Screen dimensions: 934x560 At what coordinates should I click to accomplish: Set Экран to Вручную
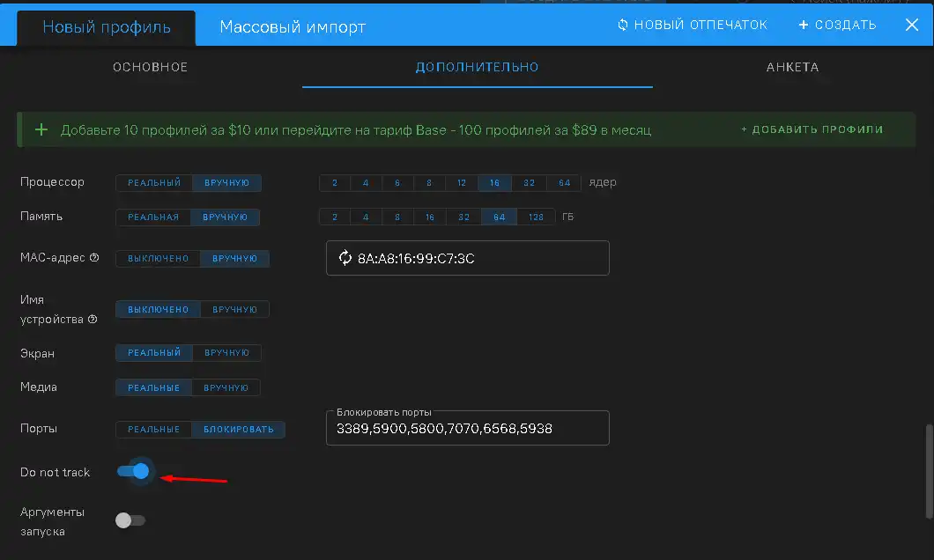226,353
